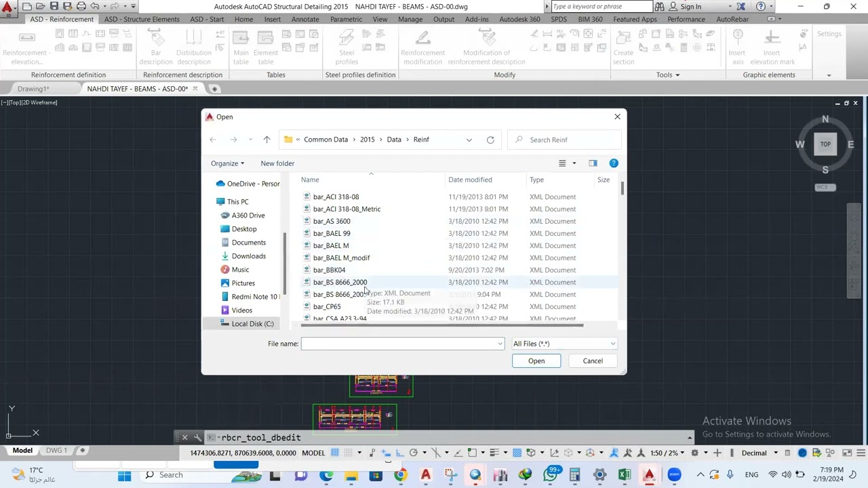
Task: Expand the File name history dropdown arrow
Action: click(x=500, y=344)
